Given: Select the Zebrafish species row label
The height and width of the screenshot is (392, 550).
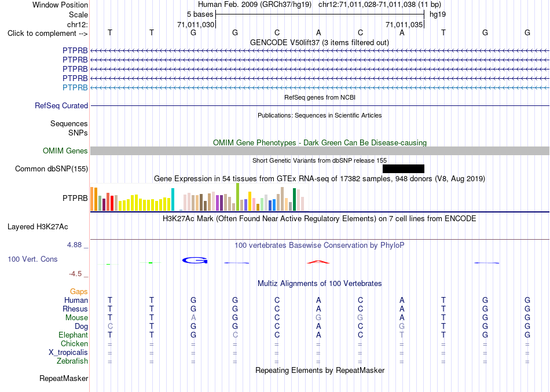Looking at the screenshot, I should (x=72, y=361).
